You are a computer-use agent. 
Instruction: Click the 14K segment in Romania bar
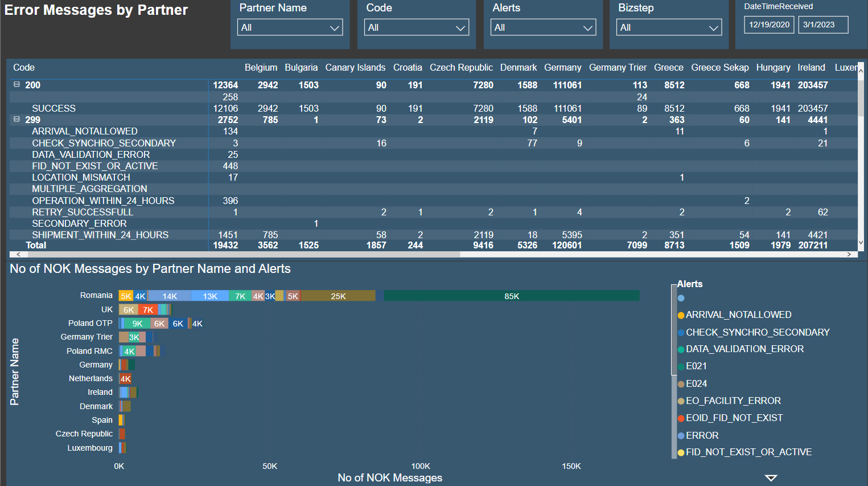(x=170, y=296)
